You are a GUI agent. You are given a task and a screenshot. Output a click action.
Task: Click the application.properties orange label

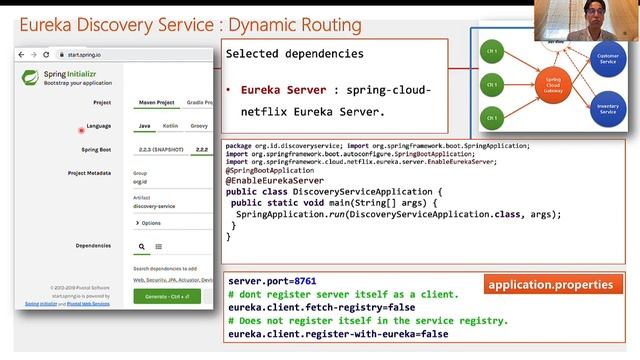[553, 284]
